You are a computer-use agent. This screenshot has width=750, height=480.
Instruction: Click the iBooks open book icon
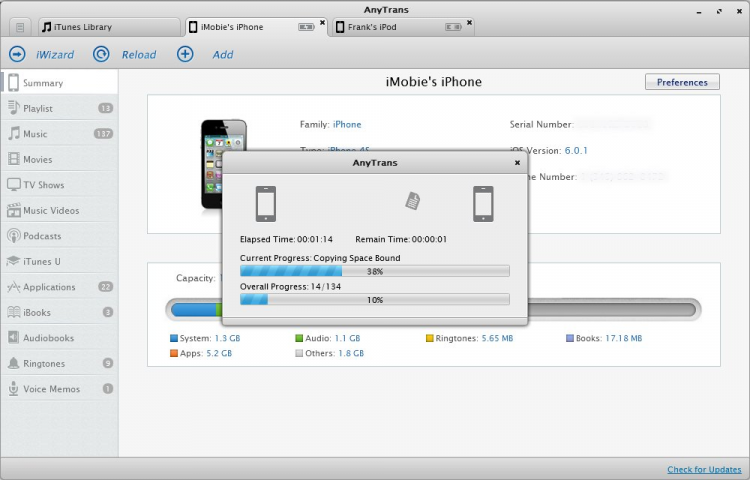[13, 312]
